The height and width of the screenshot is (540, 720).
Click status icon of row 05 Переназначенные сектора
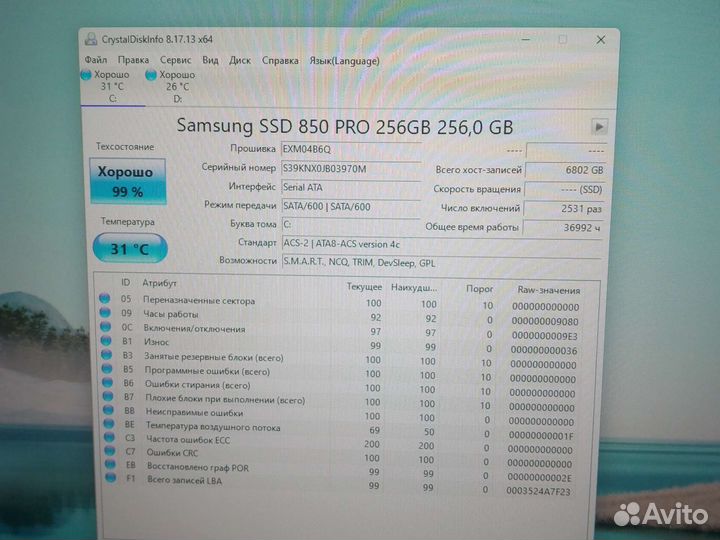coord(105,298)
